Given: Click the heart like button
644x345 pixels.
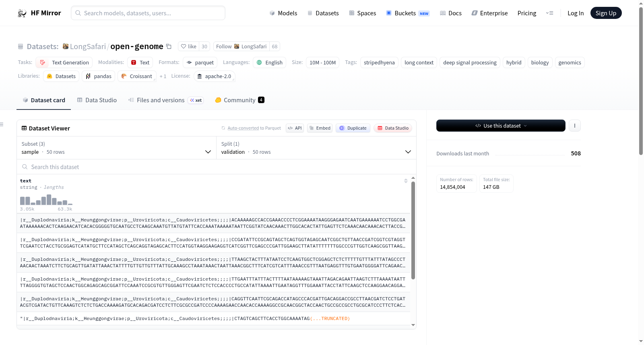Looking at the screenshot, I should 188,46.
